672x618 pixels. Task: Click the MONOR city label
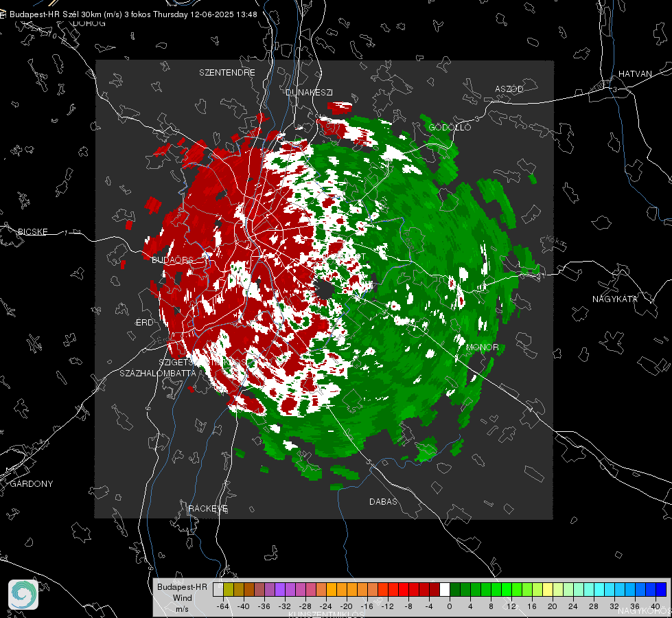pos(482,347)
